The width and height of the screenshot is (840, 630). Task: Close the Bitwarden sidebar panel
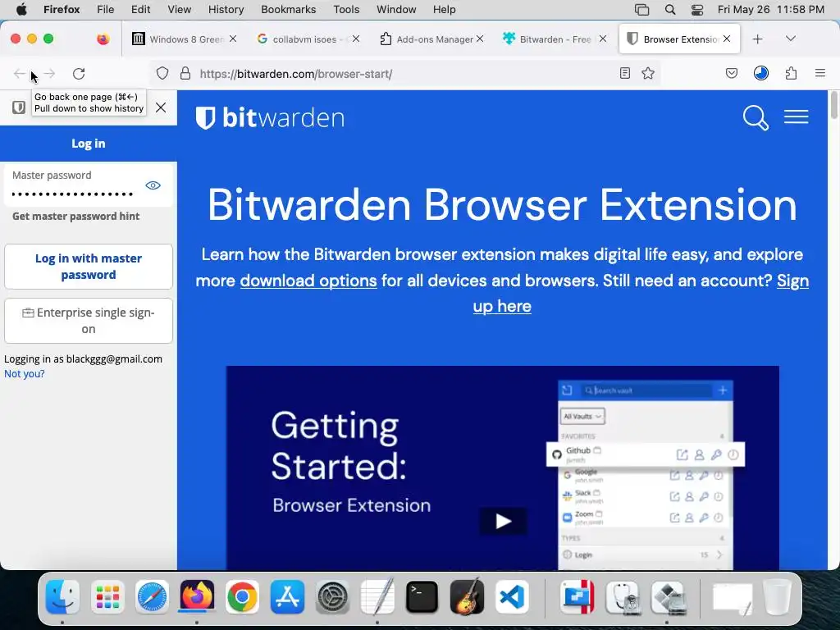[x=161, y=107]
